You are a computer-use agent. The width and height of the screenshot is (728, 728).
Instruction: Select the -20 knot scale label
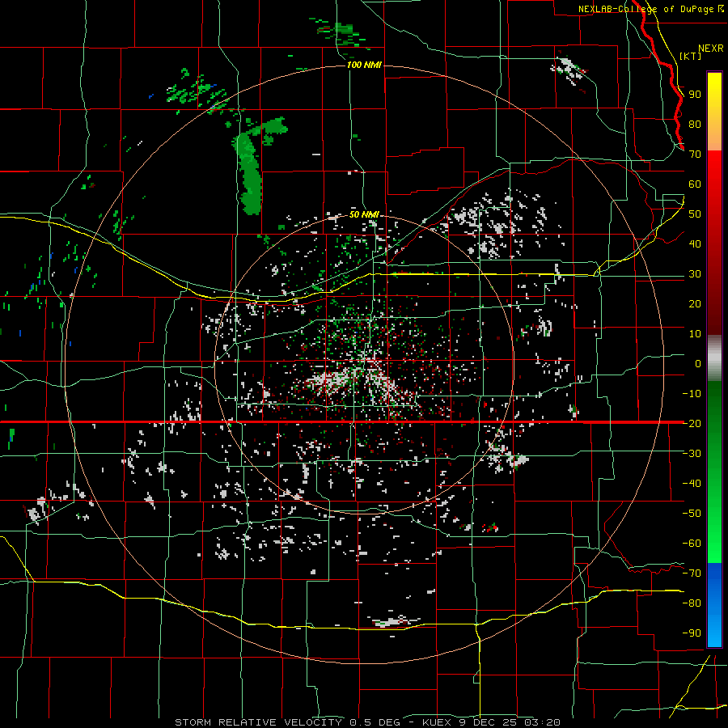coord(692,423)
